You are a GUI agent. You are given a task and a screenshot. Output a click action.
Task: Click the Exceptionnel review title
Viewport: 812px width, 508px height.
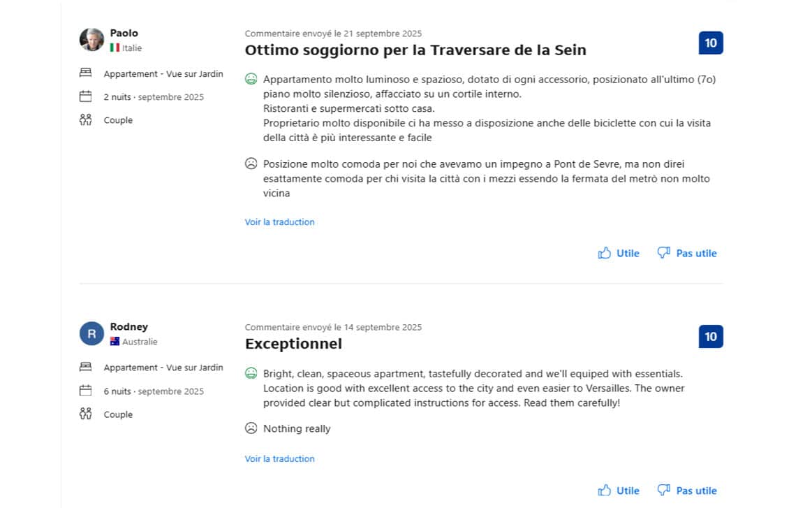click(293, 344)
